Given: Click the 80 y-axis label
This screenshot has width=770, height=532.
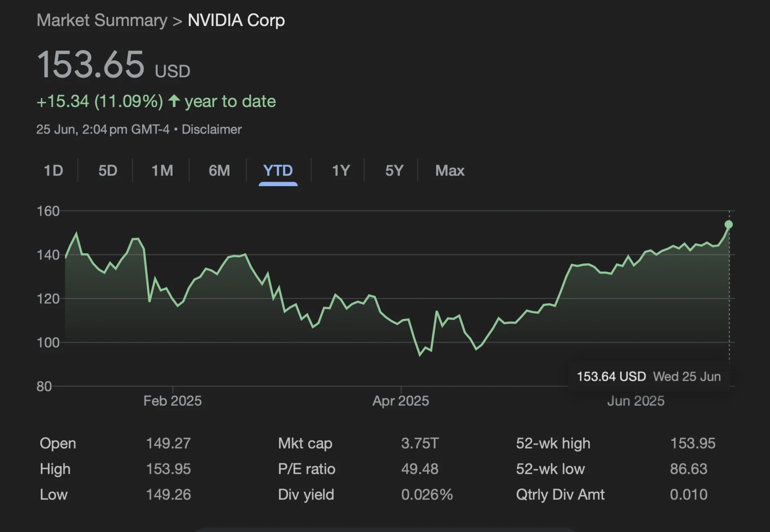Looking at the screenshot, I should (x=44, y=386).
